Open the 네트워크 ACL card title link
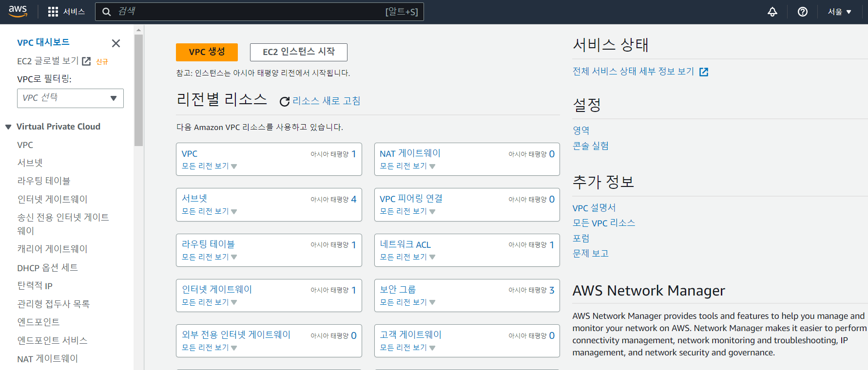 [x=405, y=244]
